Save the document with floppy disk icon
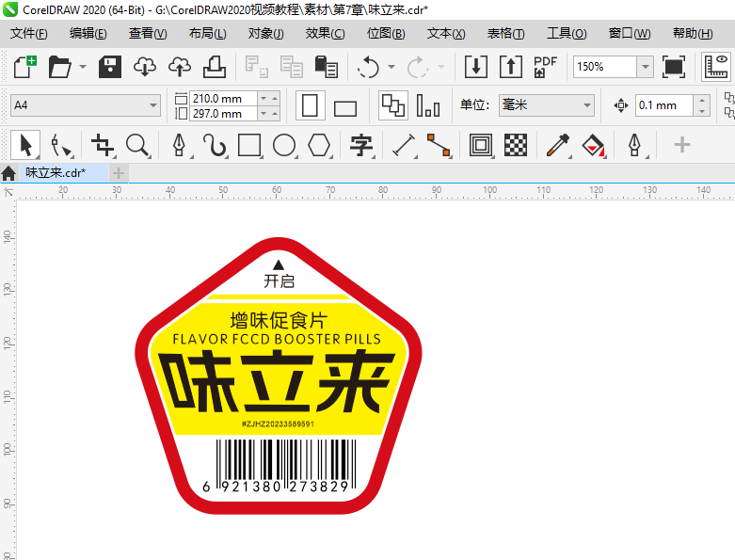 click(110, 67)
